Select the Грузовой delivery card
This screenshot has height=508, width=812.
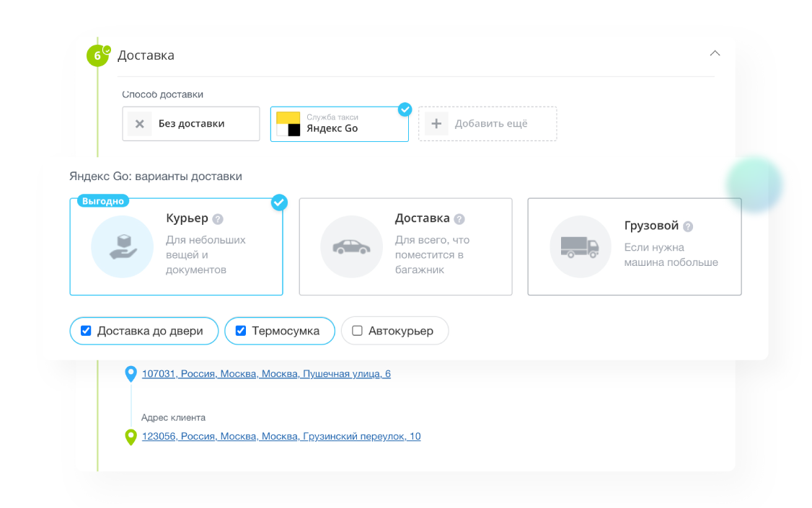635,246
